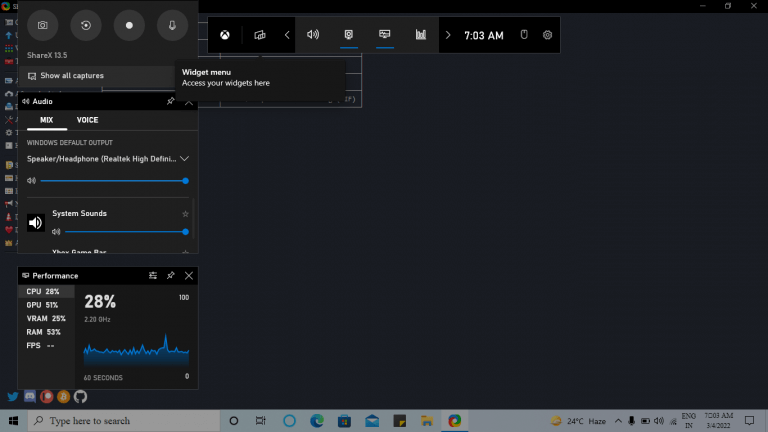Click the Xbox logo in Game Bar

point(225,35)
